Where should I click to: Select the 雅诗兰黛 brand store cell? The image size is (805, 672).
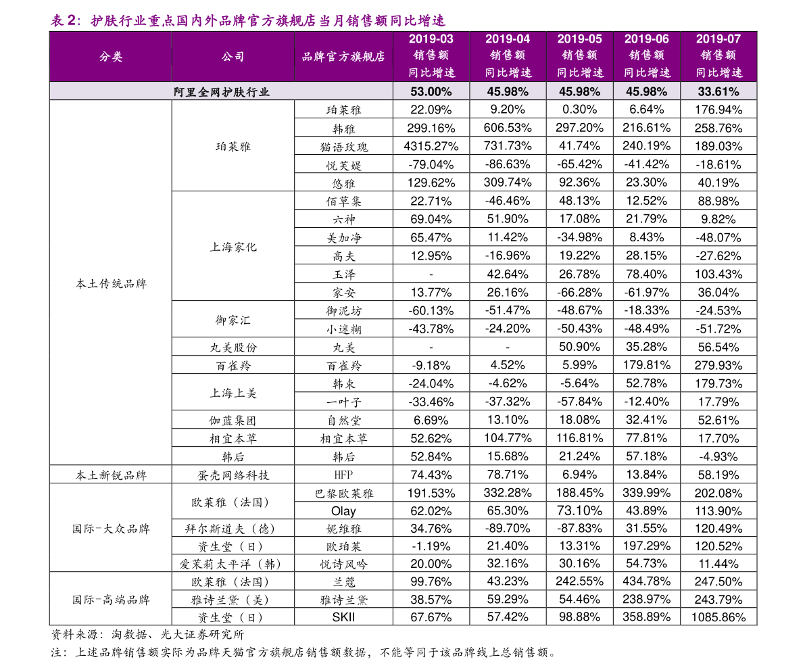343,600
